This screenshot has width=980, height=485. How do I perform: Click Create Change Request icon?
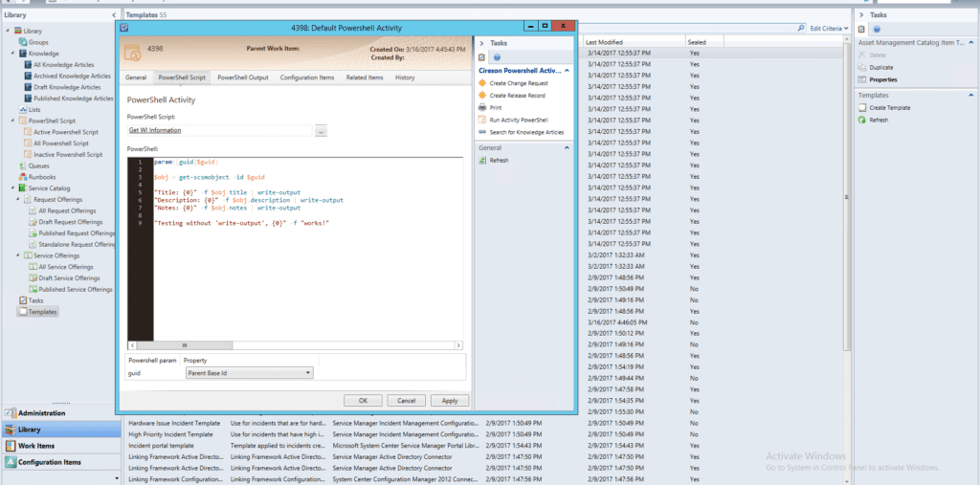click(x=482, y=83)
